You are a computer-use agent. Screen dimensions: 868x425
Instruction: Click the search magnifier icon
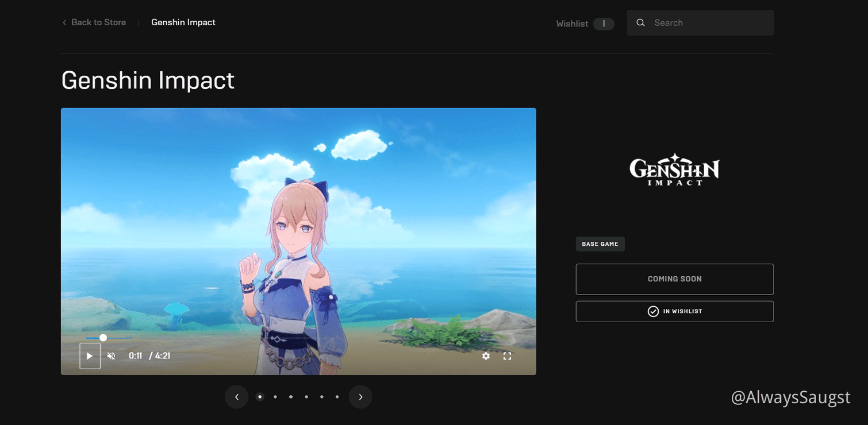pyautogui.click(x=640, y=22)
